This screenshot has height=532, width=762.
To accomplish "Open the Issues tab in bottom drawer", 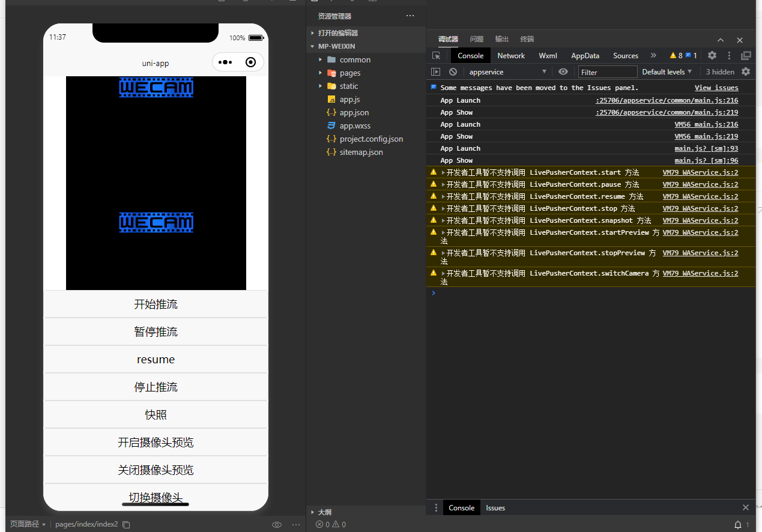I will point(495,508).
